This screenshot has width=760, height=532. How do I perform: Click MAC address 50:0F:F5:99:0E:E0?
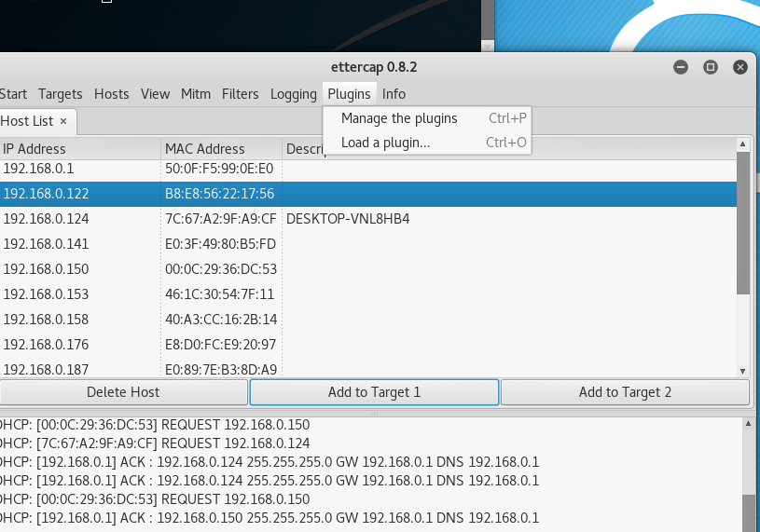pyautogui.click(x=219, y=169)
